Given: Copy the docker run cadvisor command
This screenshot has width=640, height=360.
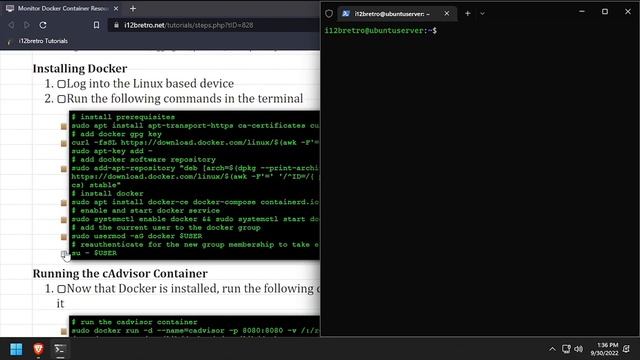Looking at the screenshot, I should (64, 331).
